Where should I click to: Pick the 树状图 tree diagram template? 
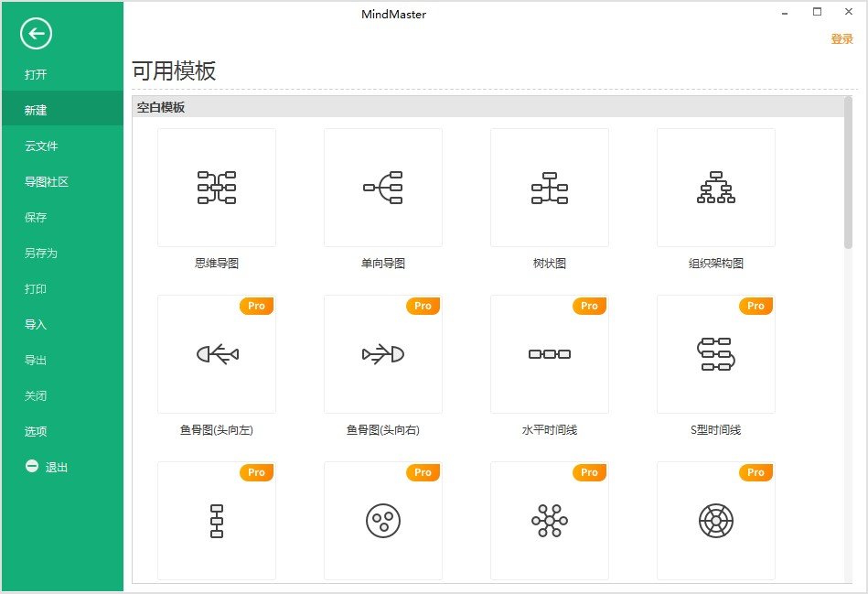550,188
